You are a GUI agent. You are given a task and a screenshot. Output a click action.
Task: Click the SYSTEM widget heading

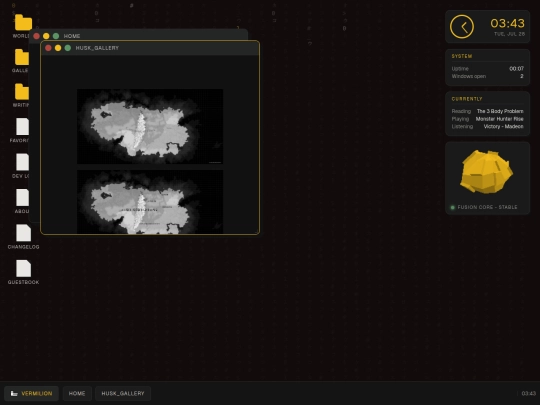[462, 56]
